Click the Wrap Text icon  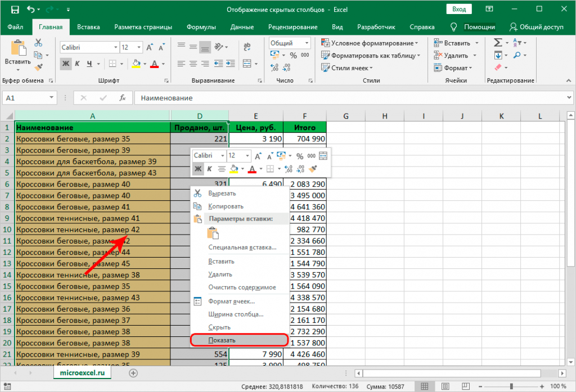tap(247, 47)
